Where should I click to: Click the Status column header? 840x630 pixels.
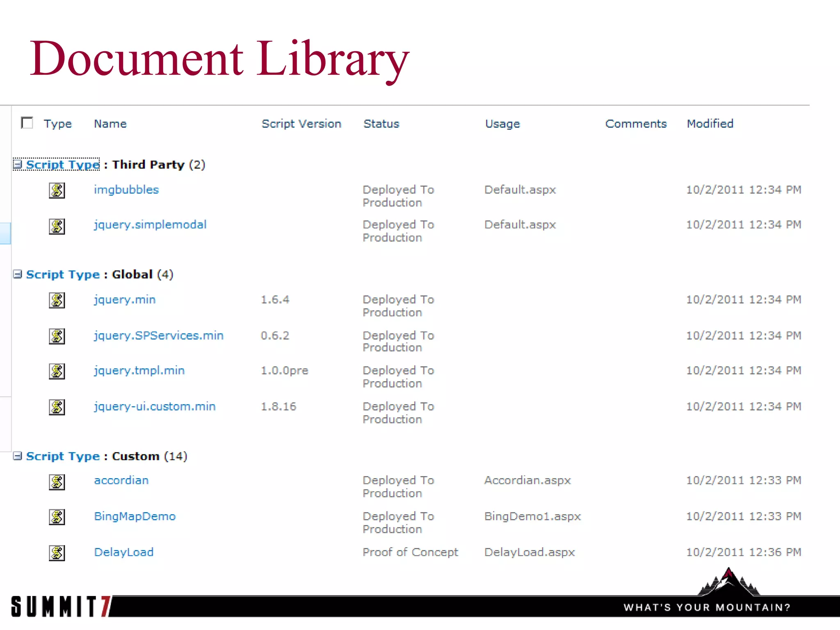[x=381, y=123]
